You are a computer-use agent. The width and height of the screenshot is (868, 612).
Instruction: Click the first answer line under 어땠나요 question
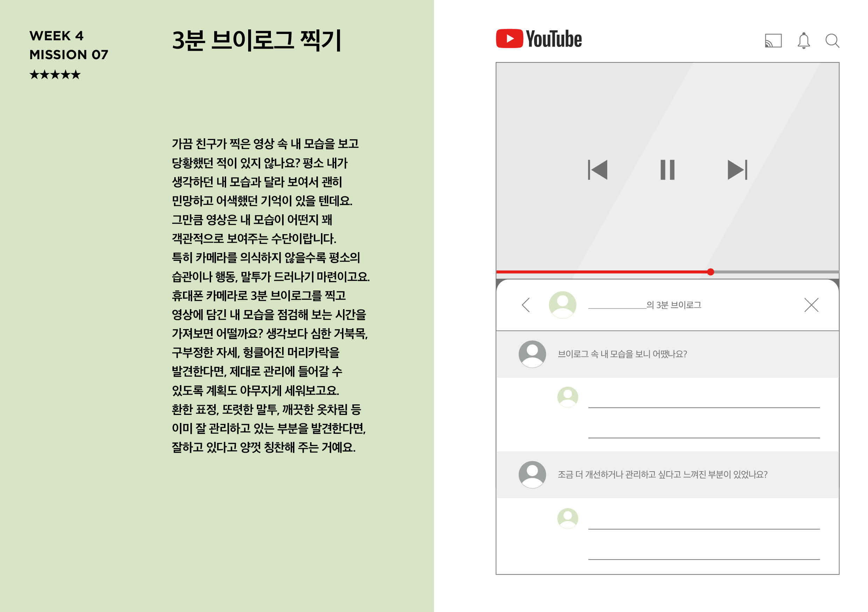click(x=704, y=408)
